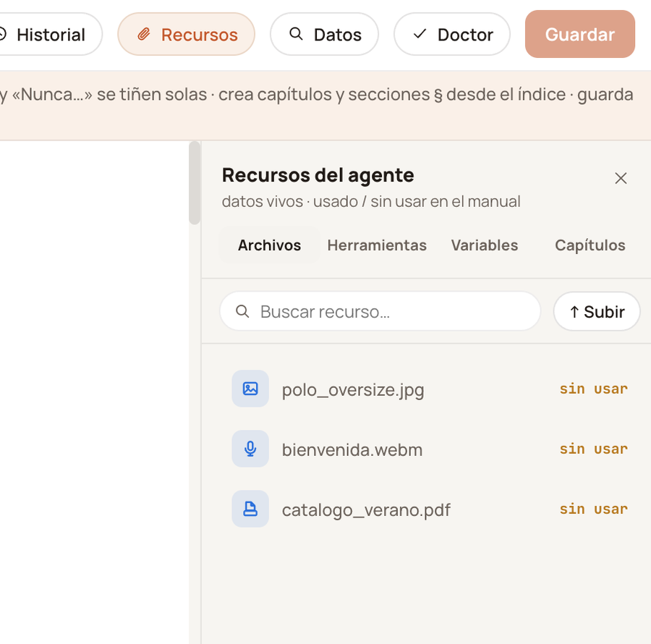Viewport: 651px width, 644px height.
Task: Select the bienvenida.webm file name
Action: click(352, 449)
